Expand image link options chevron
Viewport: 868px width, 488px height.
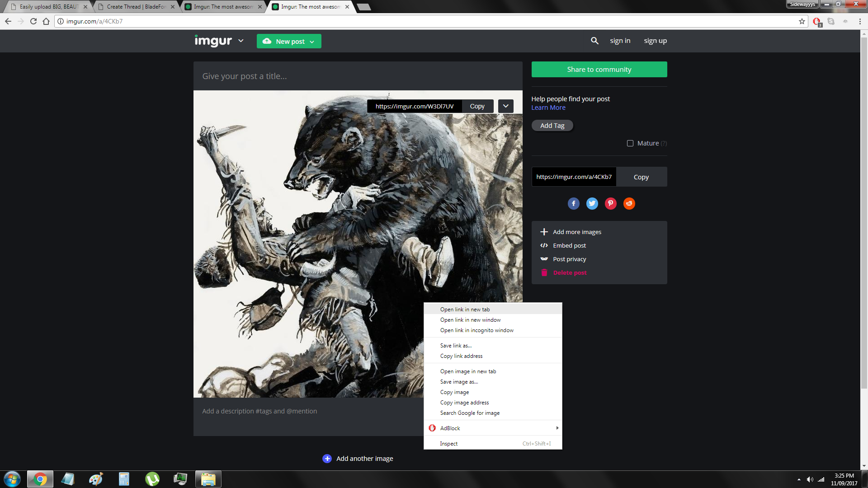point(505,106)
